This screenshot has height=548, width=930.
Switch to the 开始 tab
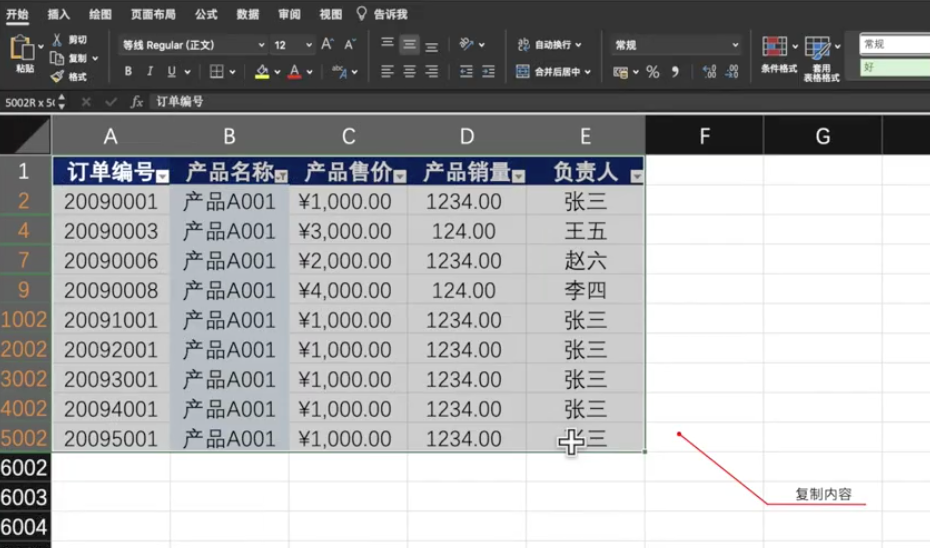click(x=17, y=14)
